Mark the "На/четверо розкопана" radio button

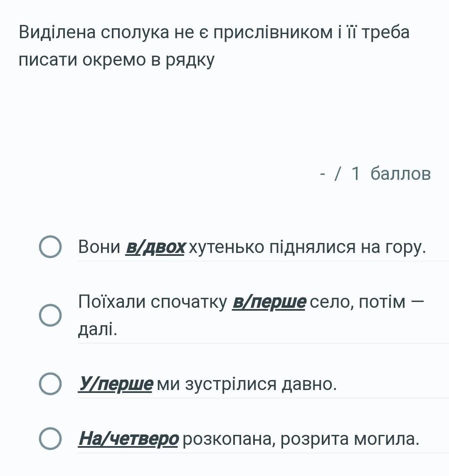pos(50,439)
